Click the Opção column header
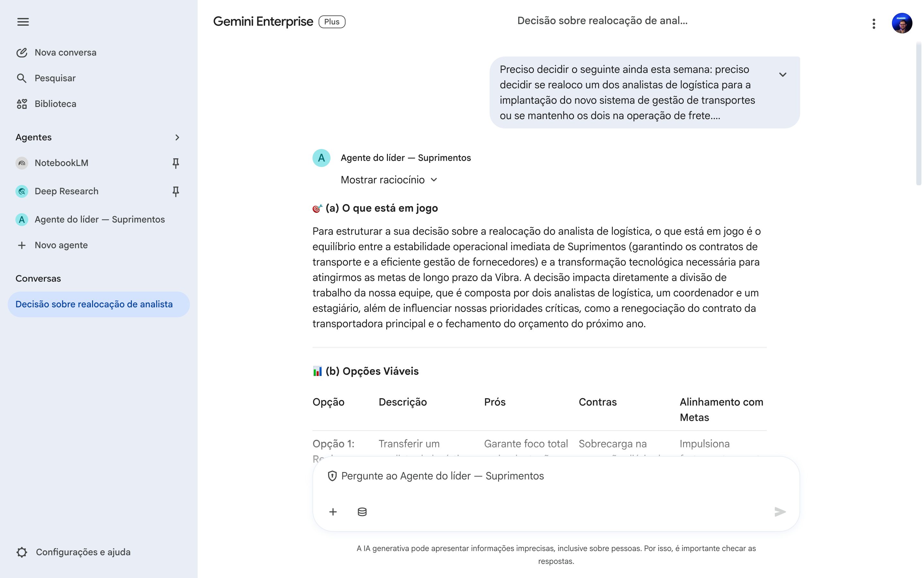Screen dimensions: 924x578 click(x=328, y=402)
